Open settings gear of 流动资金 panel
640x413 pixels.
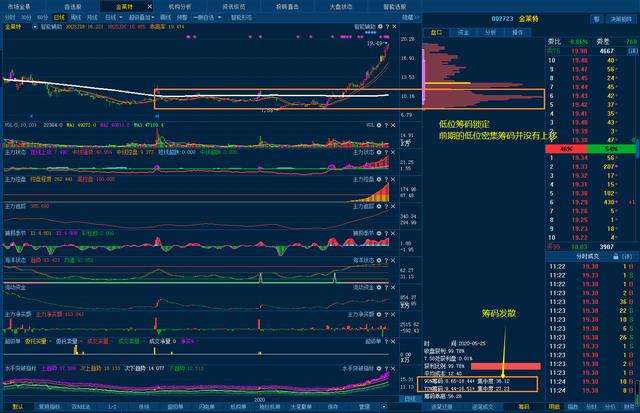(x=379, y=288)
